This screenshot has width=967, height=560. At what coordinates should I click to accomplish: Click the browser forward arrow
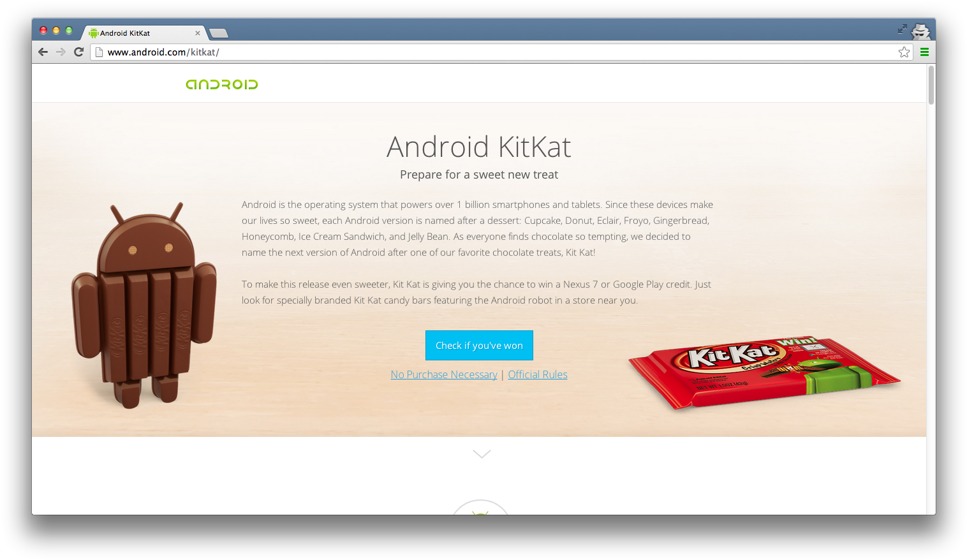click(61, 52)
